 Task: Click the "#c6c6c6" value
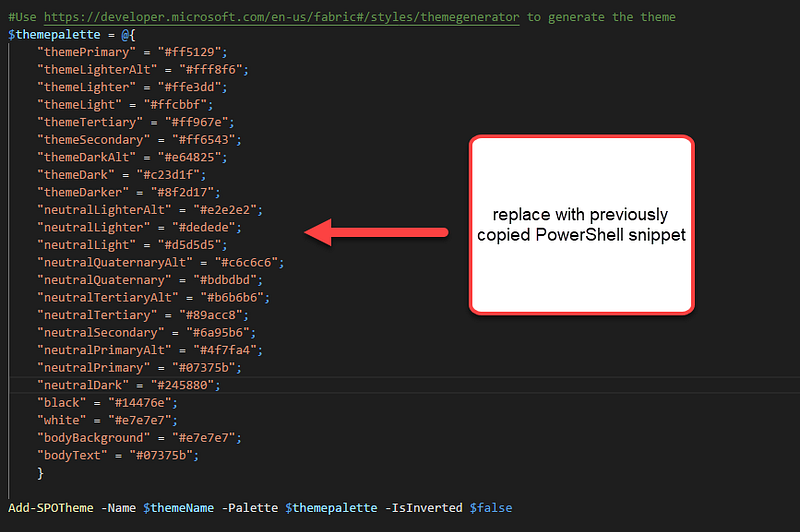(x=246, y=263)
